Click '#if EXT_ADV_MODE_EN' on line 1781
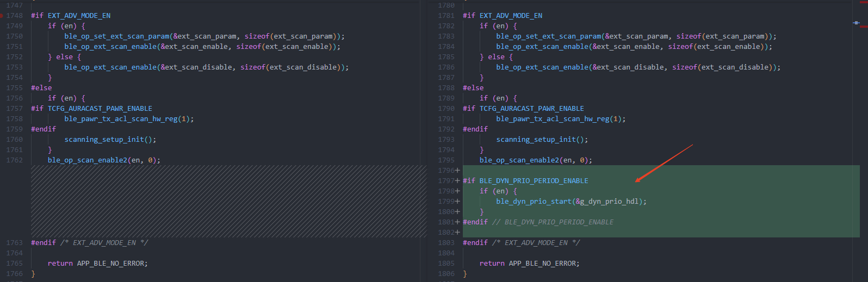This screenshot has width=868, height=282. (503, 16)
